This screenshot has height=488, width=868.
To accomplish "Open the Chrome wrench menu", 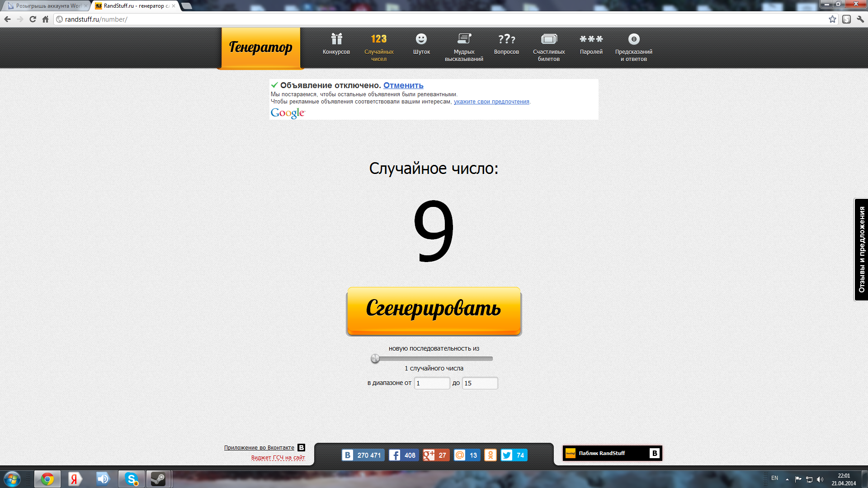I will 860,19.
